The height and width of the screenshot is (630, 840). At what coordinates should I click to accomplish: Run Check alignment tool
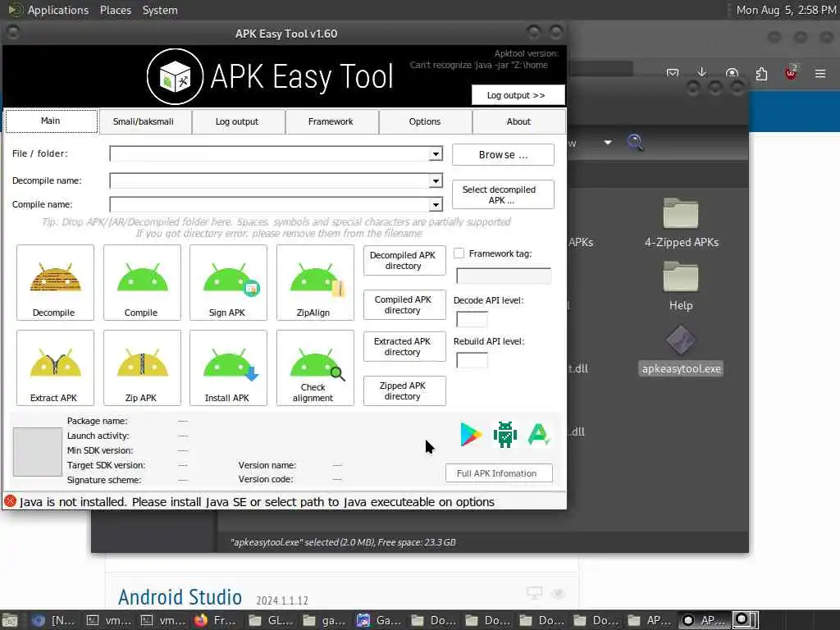315,367
